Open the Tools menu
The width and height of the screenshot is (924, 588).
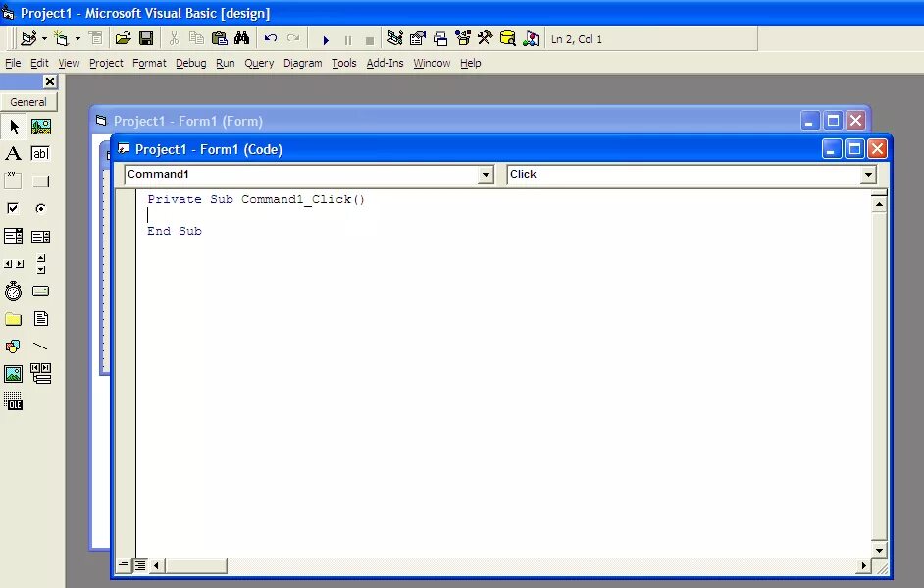[x=343, y=63]
